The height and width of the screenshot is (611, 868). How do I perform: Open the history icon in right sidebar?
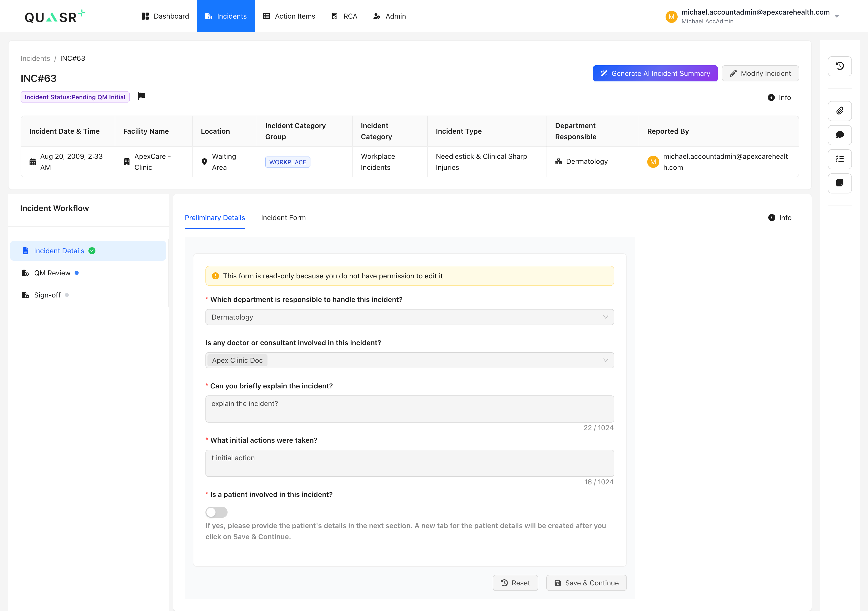pyautogui.click(x=839, y=66)
